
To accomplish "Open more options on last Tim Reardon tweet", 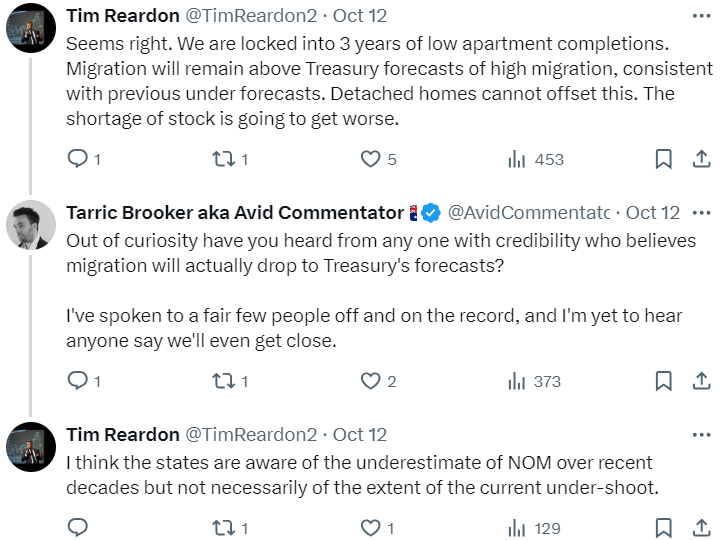I will [701, 435].
